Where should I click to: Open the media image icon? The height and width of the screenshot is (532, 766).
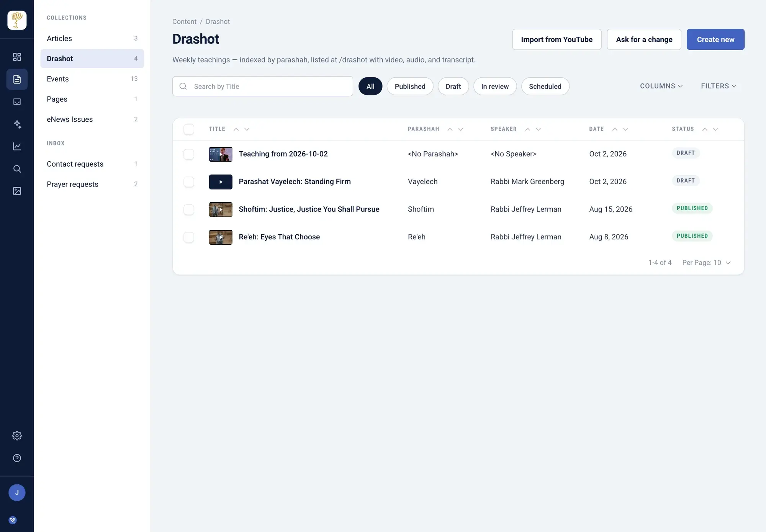click(17, 191)
